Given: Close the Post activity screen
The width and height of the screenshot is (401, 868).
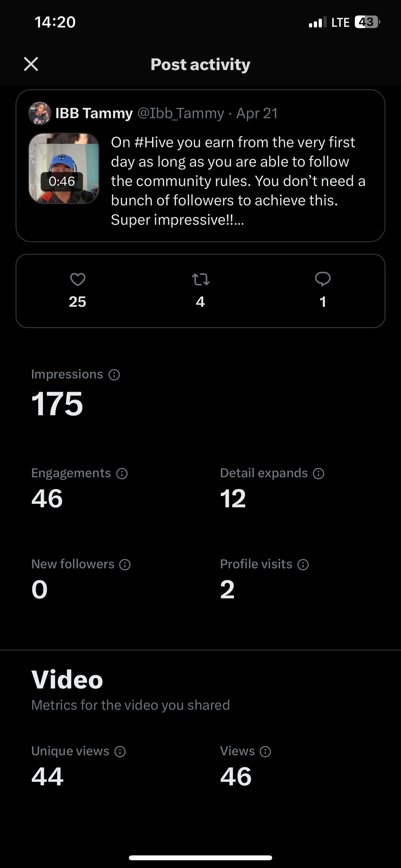Looking at the screenshot, I should 31,64.
